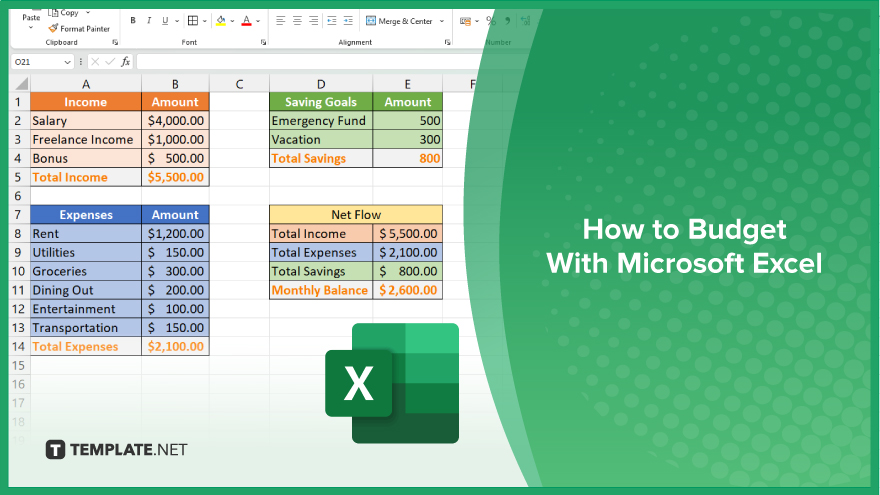Open Paste options dropdown

pos(31,27)
